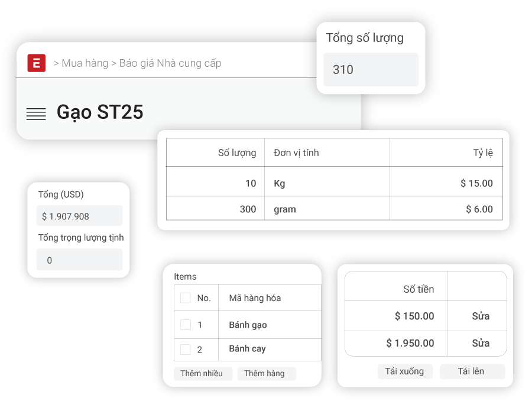Viewport: 532px width, 414px height.
Task: Check the box for Bánh cay row
Action: [186, 350]
